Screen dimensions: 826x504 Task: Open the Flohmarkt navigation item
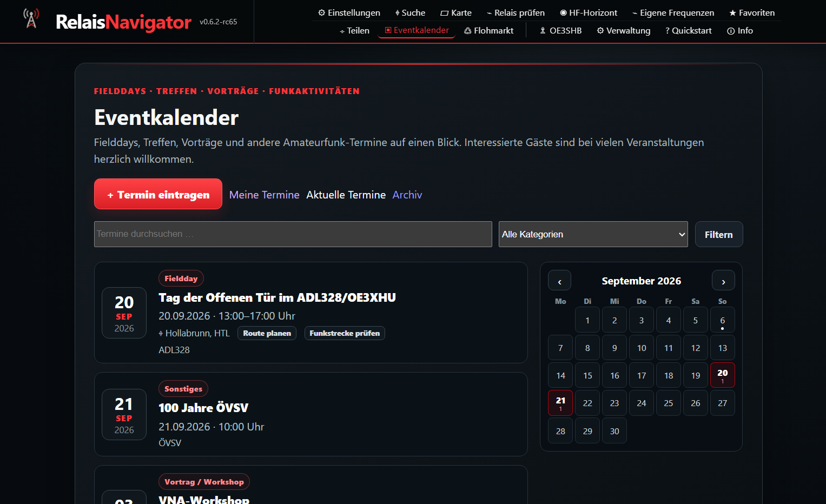pyautogui.click(x=488, y=30)
